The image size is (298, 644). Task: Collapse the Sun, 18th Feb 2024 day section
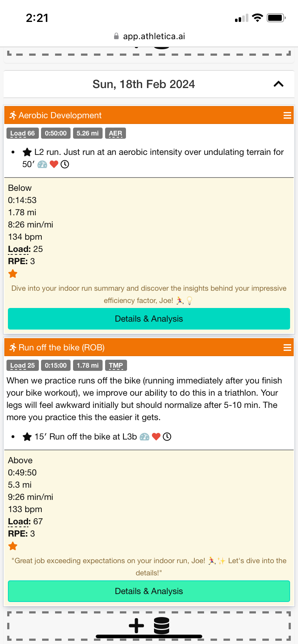[278, 84]
